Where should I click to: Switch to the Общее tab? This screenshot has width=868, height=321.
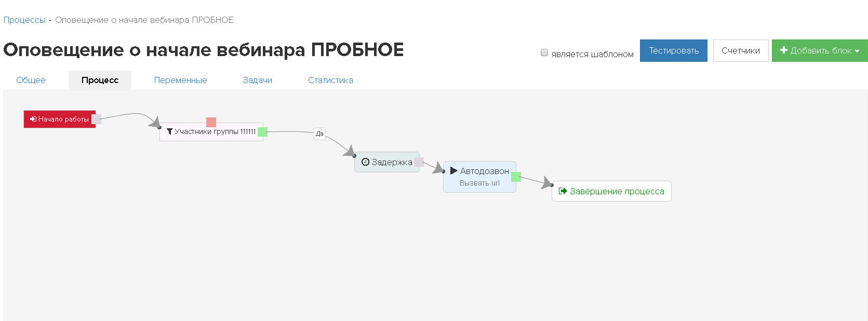click(x=31, y=80)
